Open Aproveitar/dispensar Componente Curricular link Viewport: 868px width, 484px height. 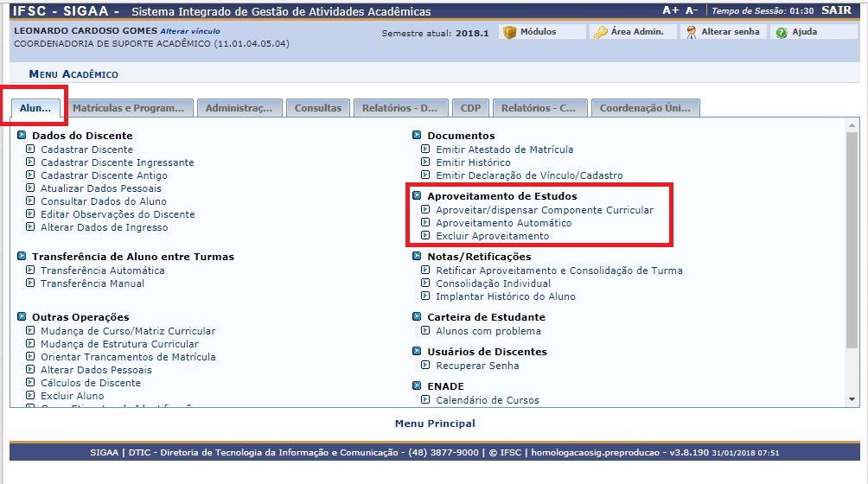[545, 210]
